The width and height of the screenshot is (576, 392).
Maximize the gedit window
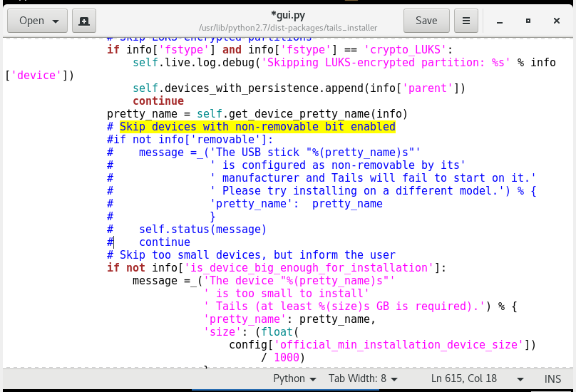tap(528, 21)
